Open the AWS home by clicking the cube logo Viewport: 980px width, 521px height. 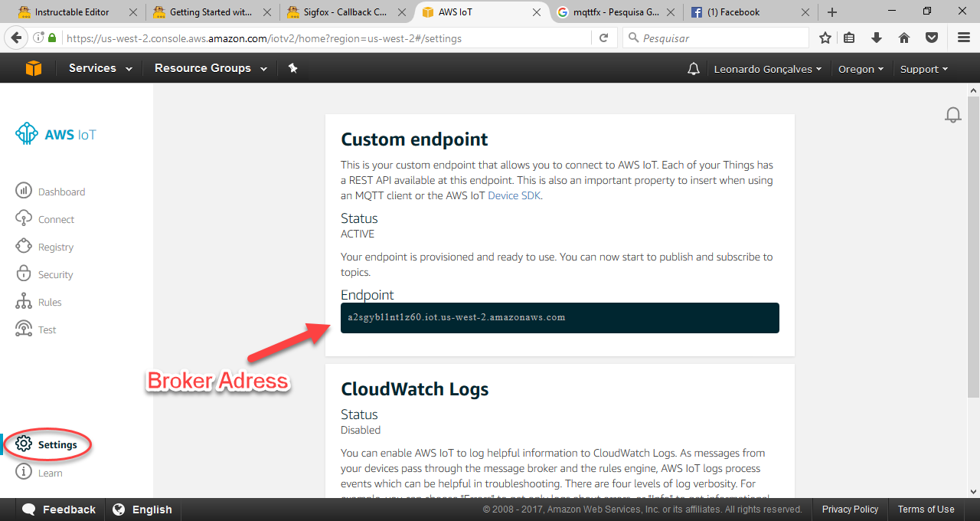tap(33, 67)
